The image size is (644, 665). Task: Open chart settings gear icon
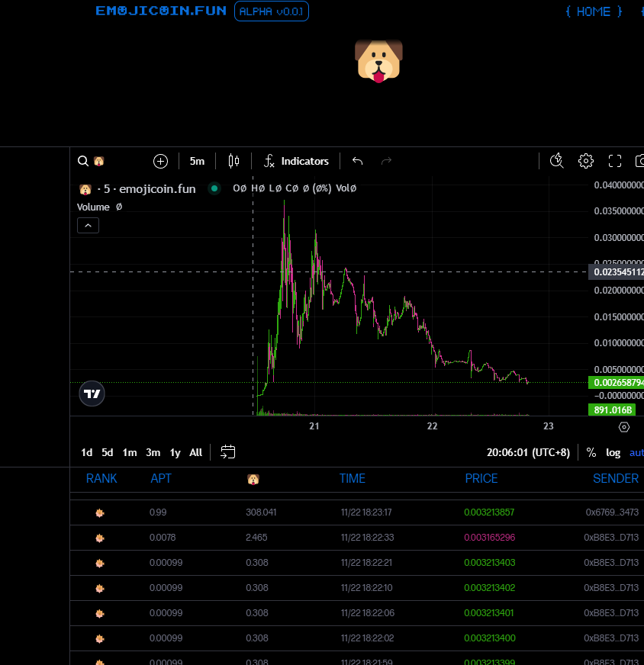click(x=586, y=161)
